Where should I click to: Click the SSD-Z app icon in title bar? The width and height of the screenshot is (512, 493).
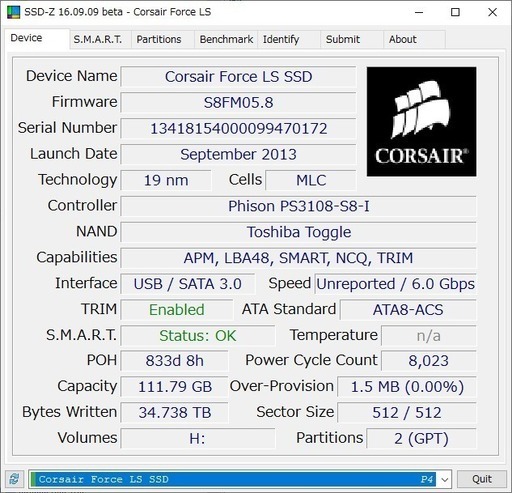tap(13, 12)
